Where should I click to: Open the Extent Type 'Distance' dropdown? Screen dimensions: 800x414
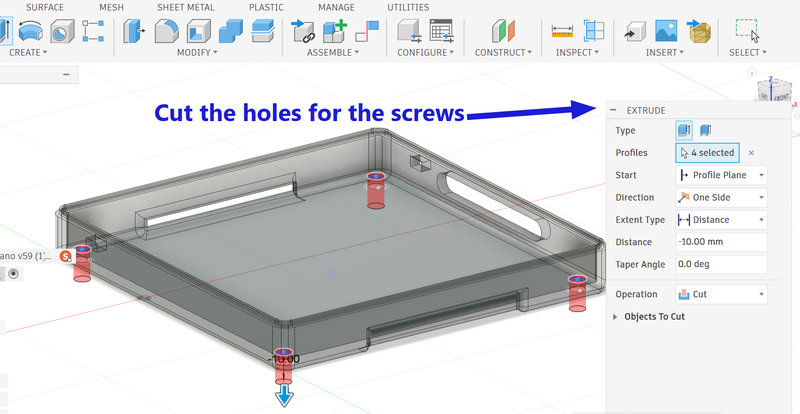coord(721,220)
